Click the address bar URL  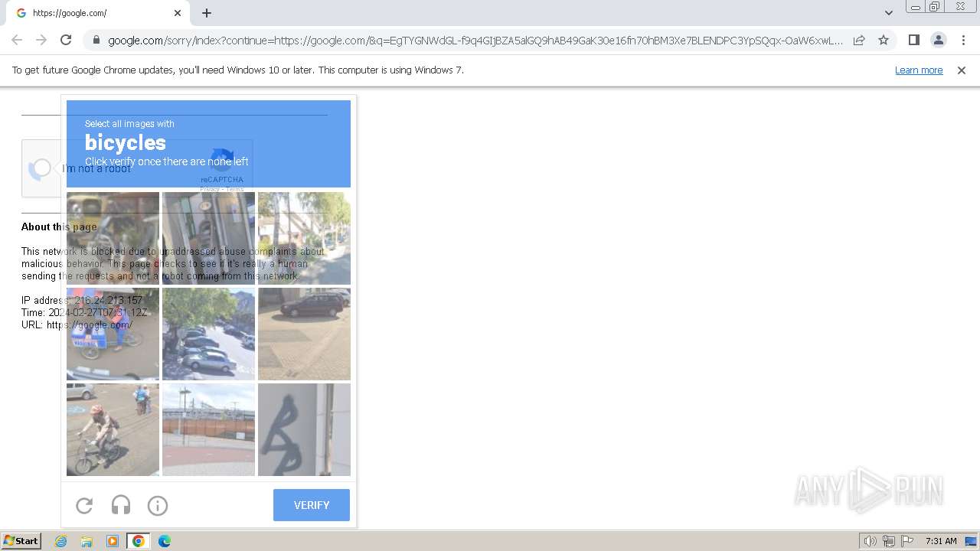475,41
